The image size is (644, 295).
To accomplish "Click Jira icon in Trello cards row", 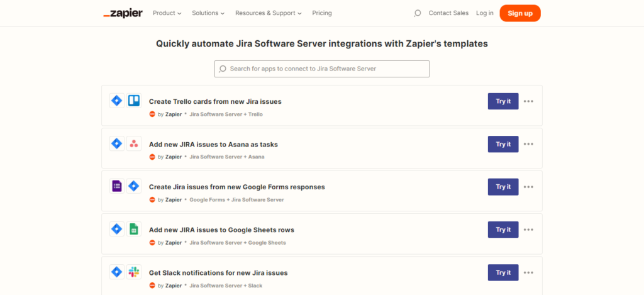I will (x=117, y=101).
